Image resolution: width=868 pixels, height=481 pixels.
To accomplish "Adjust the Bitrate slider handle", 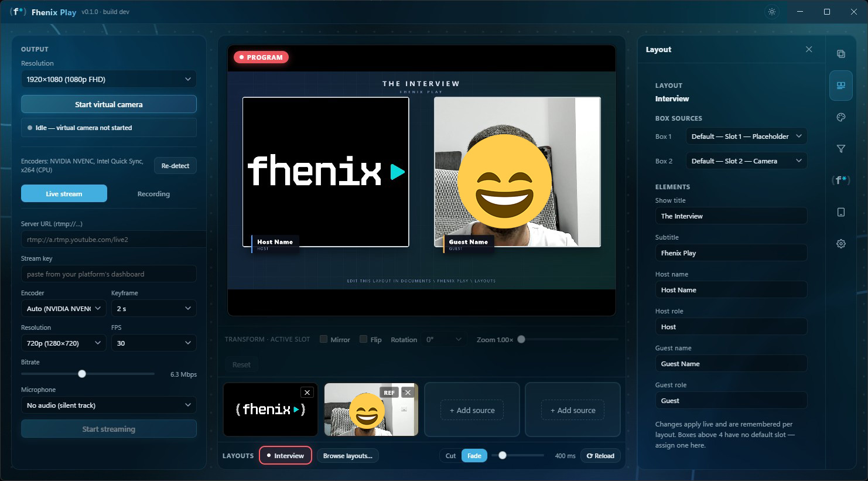I will point(82,374).
